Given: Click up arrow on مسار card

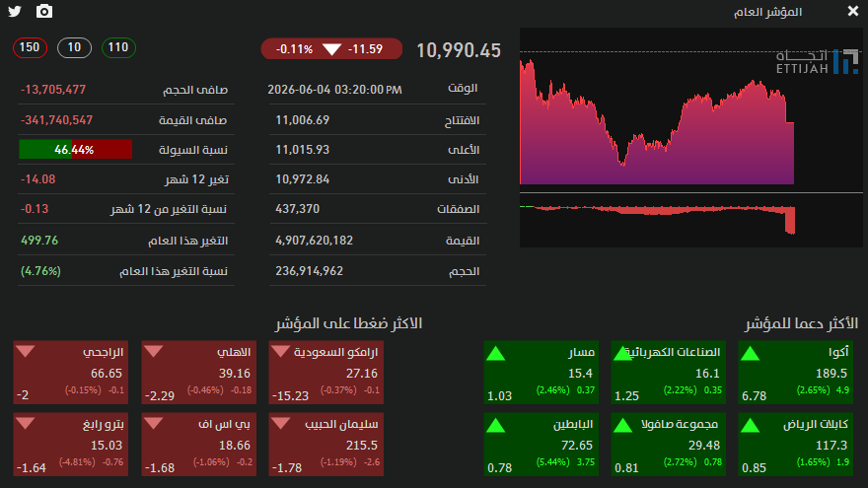Looking at the screenshot, I should [x=495, y=354].
